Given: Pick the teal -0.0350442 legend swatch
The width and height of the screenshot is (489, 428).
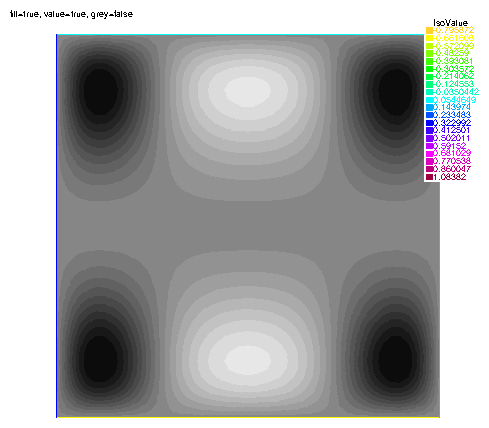Looking at the screenshot, I should [x=429, y=92].
